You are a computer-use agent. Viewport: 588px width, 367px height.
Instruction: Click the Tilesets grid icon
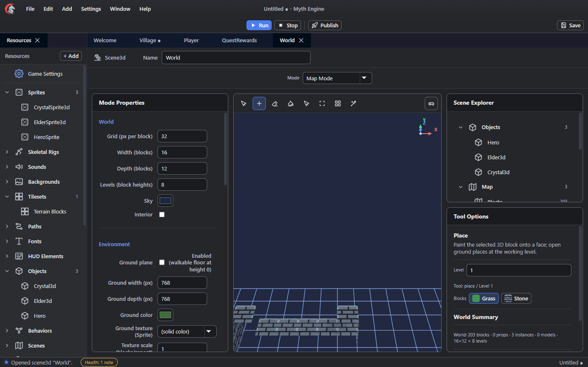point(19,197)
